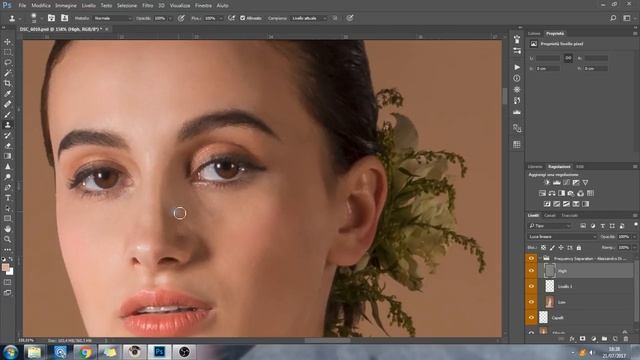Select the Dodge tool
The height and width of the screenshot is (360, 640).
tap(7, 177)
